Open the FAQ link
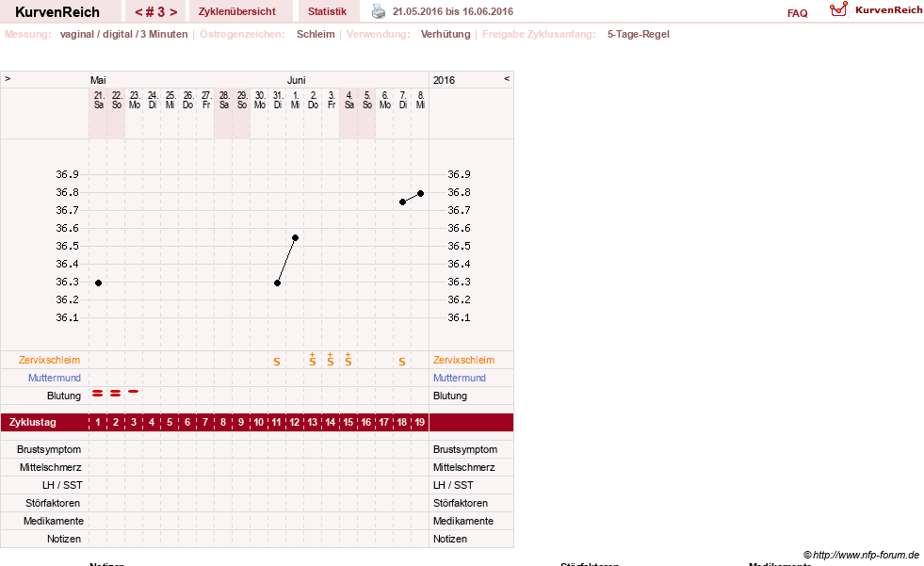Viewport: 924px width, 566px height. (x=797, y=13)
